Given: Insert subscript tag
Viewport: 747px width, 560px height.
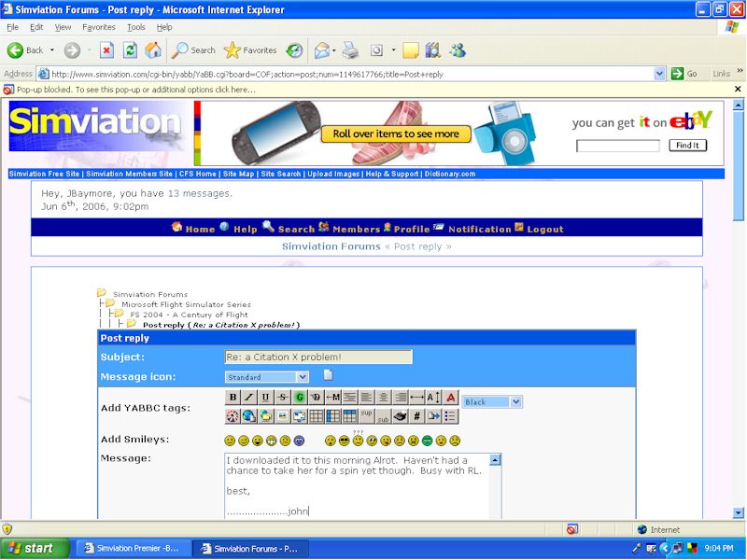Looking at the screenshot, I should pyautogui.click(x=383, y=416).
